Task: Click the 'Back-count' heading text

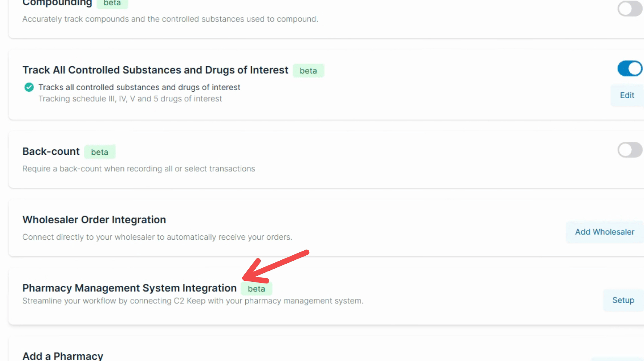Action: coord(51,151)
